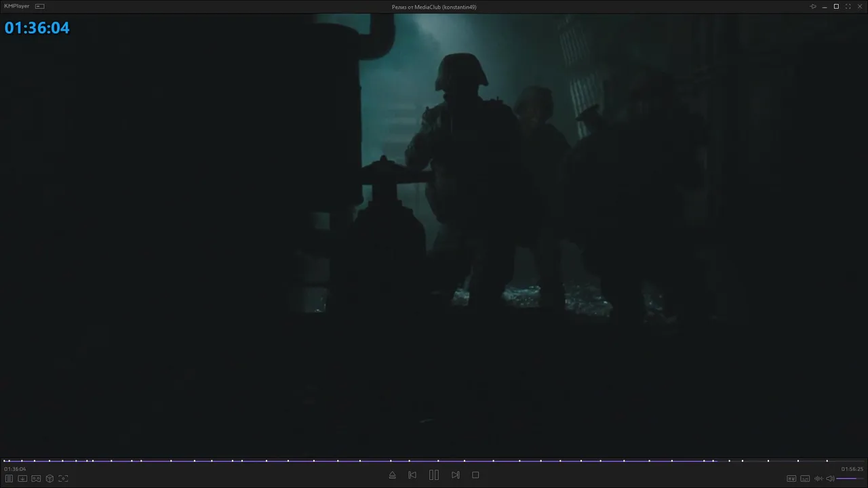The height and width of the screenshot is (488, 868).
Task: Toggle the 3D cube mode icon
Action: coord(50,479)
